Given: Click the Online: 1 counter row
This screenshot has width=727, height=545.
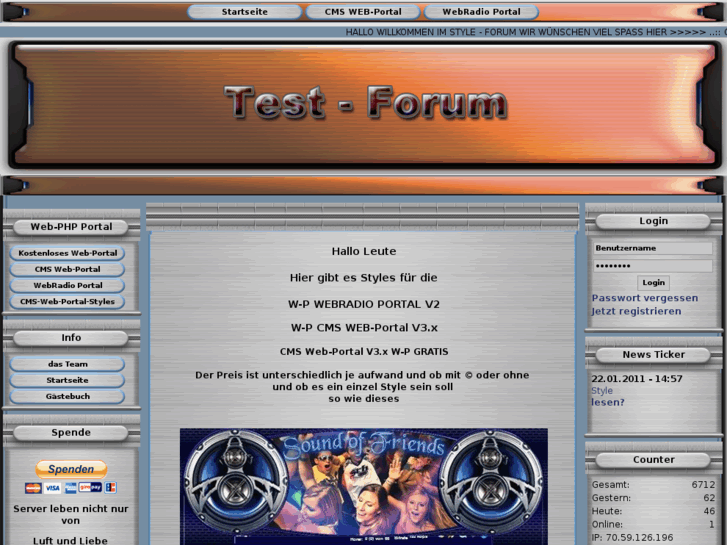Looking at the screenshot, I should pyautogui.click(x=653, y=525).
